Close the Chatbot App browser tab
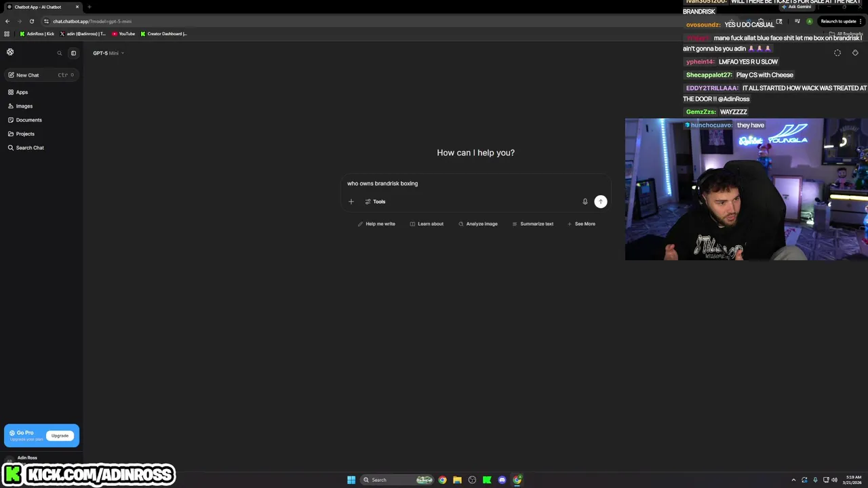This screenshot has width=868, height=488. coord(77,7)
